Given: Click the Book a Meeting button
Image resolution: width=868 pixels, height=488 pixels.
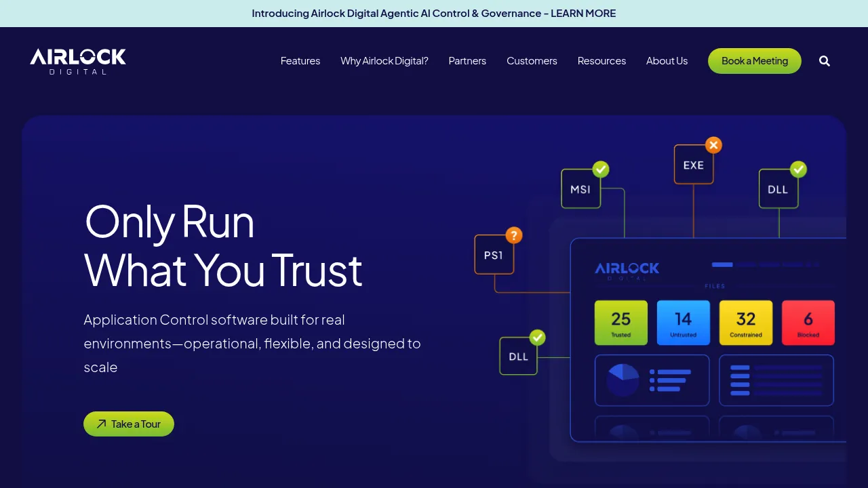Looking at the screenshot, I should 755,61.
